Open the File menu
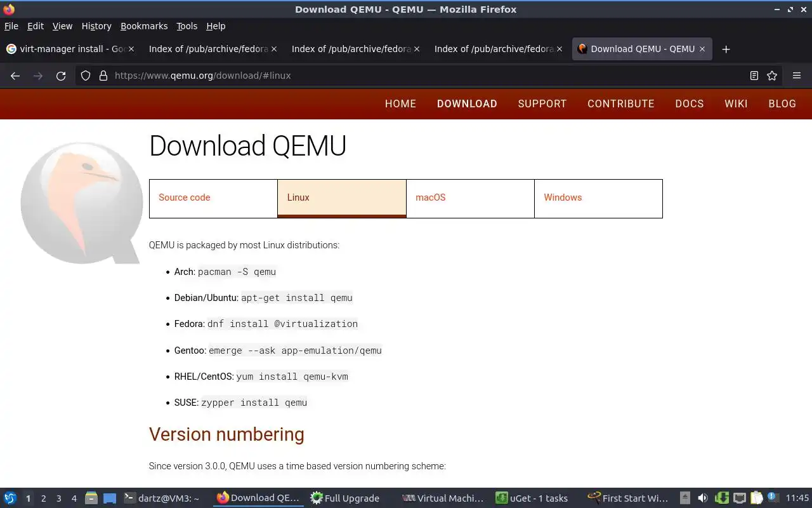Viewport: 812px width, 508px height. pyautogui.click(x=11, y=26)
